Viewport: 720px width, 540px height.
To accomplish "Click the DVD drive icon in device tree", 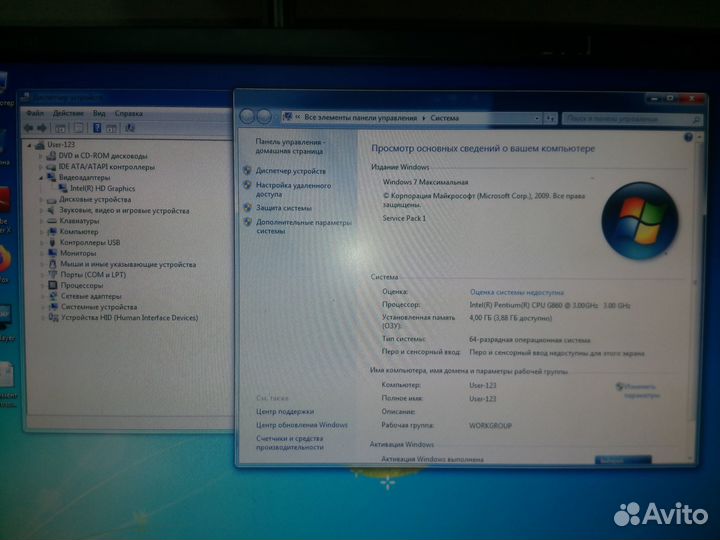I will (51, 156).
